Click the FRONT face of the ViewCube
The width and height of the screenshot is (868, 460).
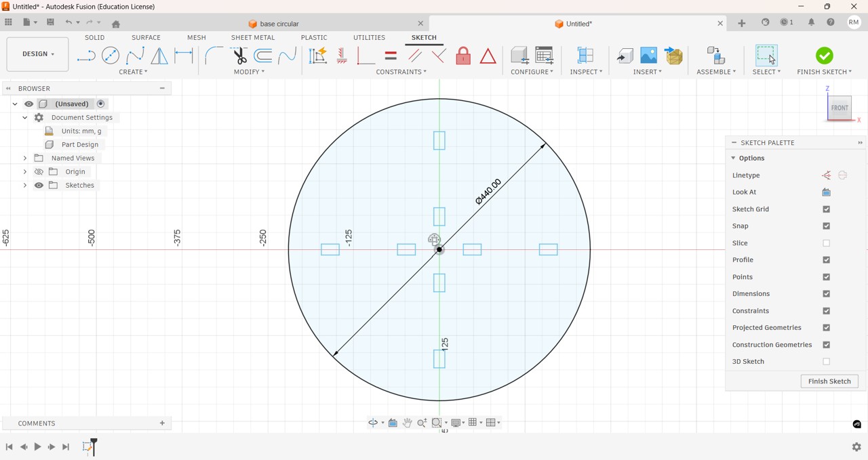click(x=840, y=108)
